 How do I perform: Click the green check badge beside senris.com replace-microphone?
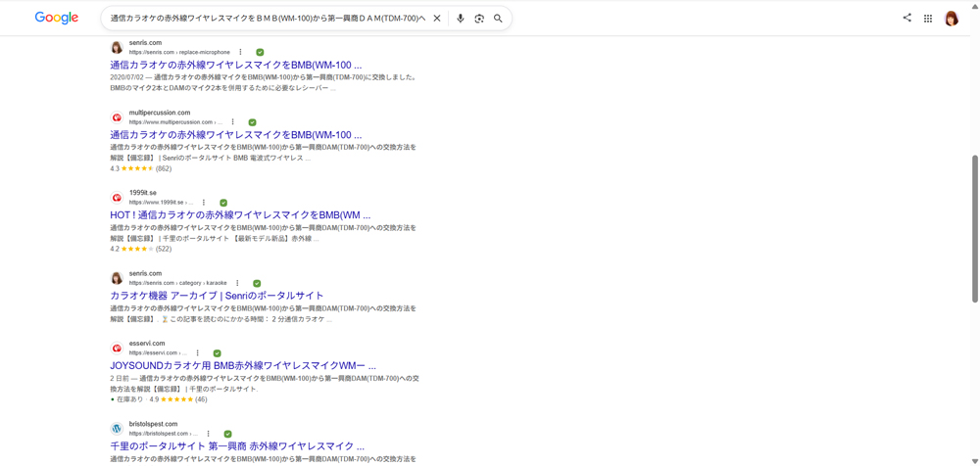click(x=260, y=53)
